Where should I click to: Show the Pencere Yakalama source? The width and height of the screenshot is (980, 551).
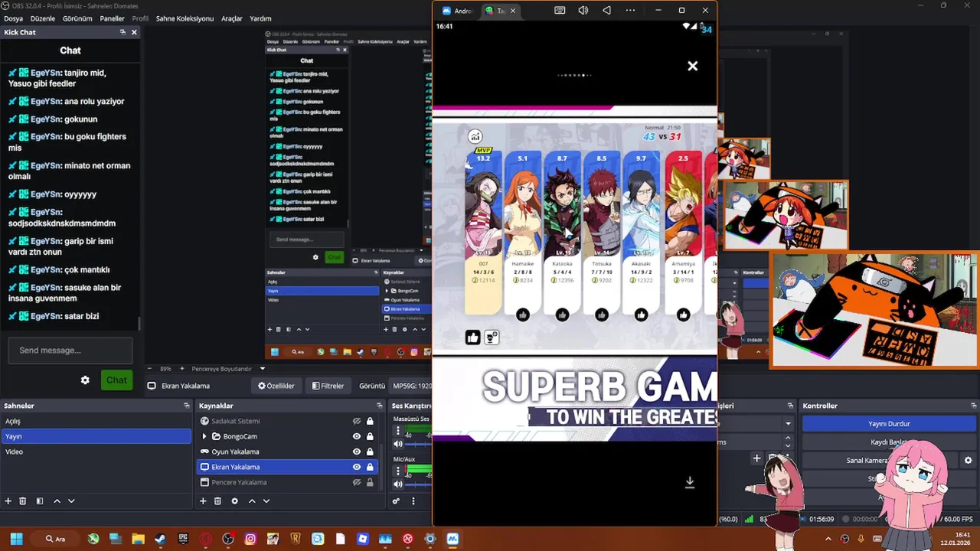coord(357,482)
